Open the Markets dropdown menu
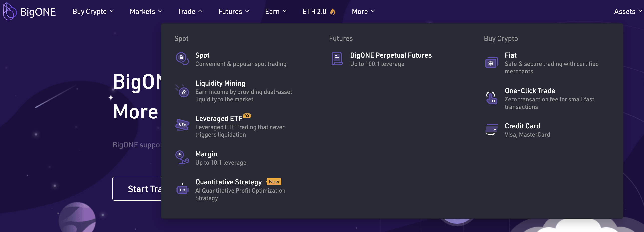Image resolution: width=644 pixels, height=232 pixels. pyautogui.click(x=146, y=11)
